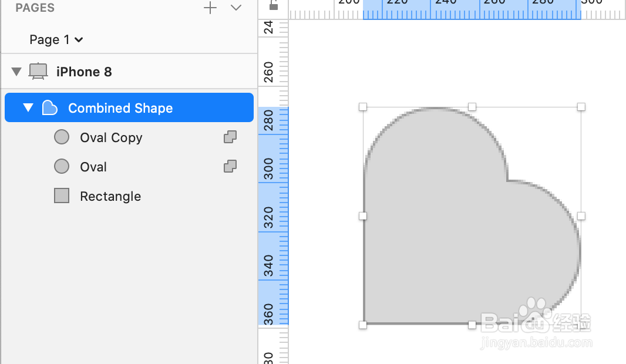Viewport: 626px width, 364px height.
Task: Collapse the Pages list chevron
Action: (x=236, y=8)
